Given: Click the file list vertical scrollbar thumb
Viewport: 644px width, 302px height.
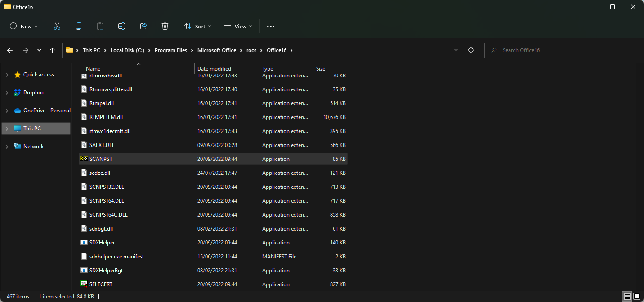Looking at the screenshot, I should (640, 254).
